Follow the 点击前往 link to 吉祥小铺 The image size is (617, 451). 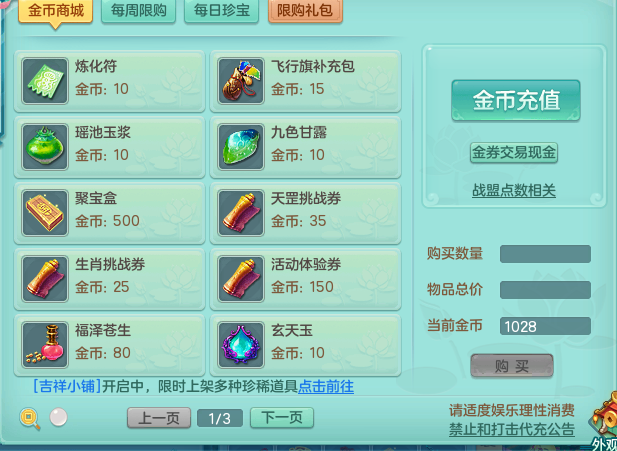coord(326,386)
